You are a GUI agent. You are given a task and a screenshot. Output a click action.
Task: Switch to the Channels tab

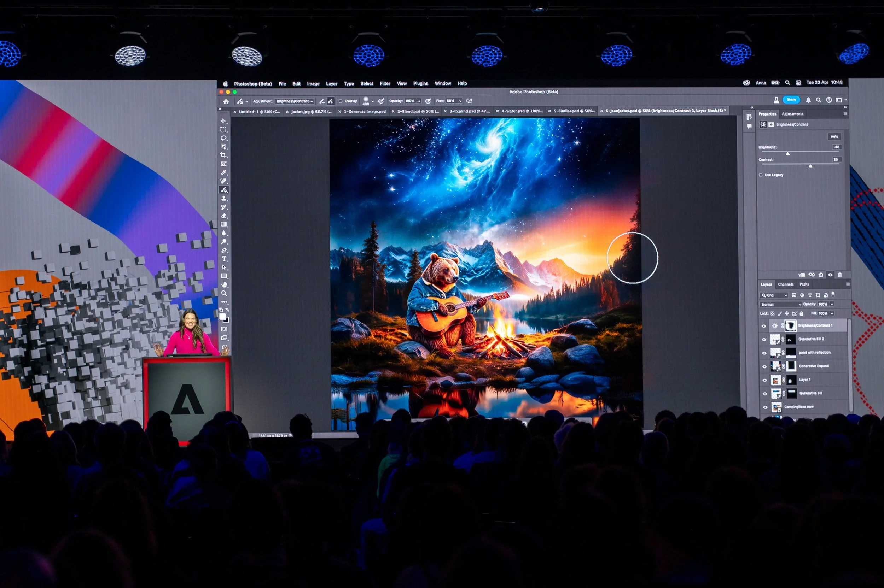point(785,284)
